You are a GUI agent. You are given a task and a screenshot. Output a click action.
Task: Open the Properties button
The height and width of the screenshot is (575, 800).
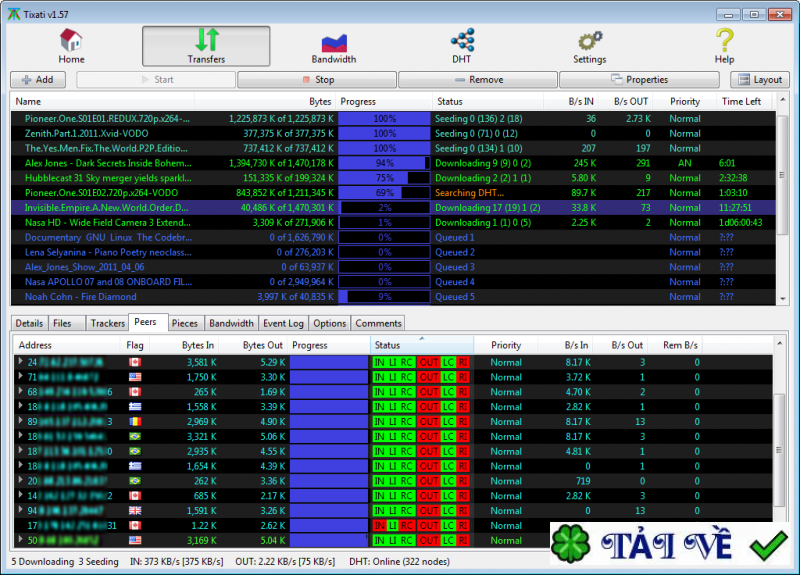[x=640, y=80]
